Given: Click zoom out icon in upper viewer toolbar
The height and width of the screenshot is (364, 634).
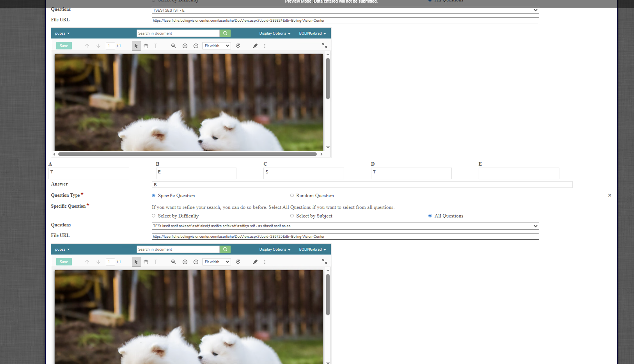Looking at the screenshot, I should (x=196, y=46).
